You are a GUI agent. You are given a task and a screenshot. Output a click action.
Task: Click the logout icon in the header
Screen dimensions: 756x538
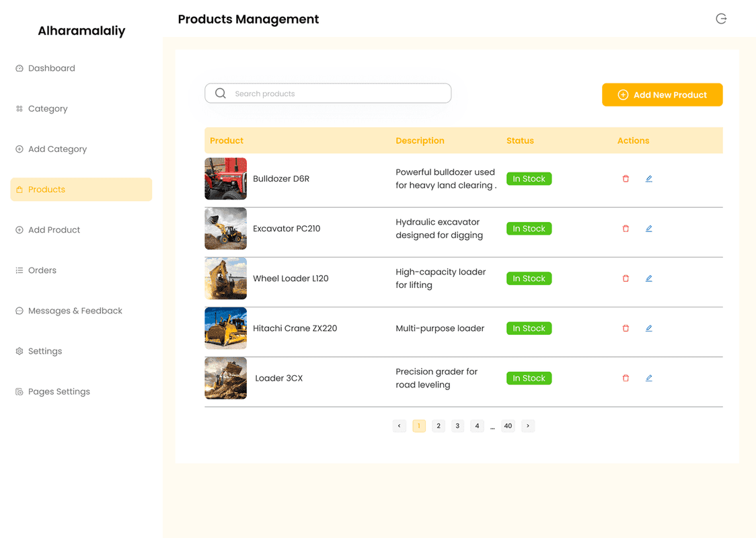tap(721, 19)
